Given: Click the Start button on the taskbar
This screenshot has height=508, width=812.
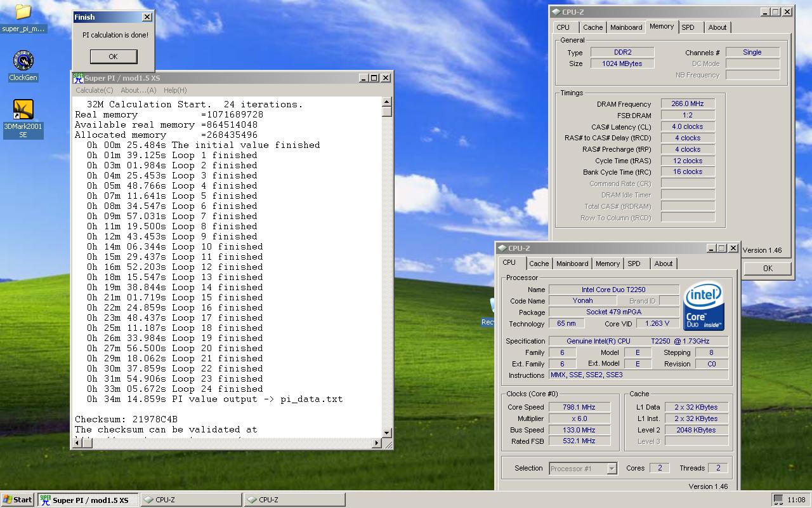Looking at the screenshot, I should point(18,500).
